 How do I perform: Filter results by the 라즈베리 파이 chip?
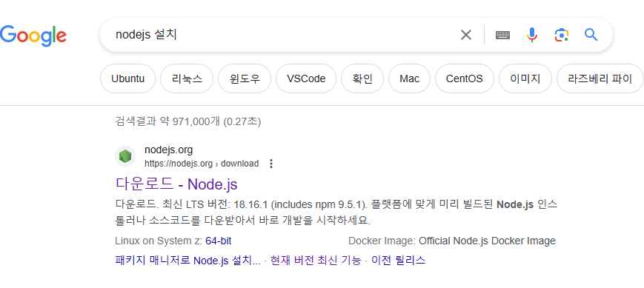[x=600, y=78]
